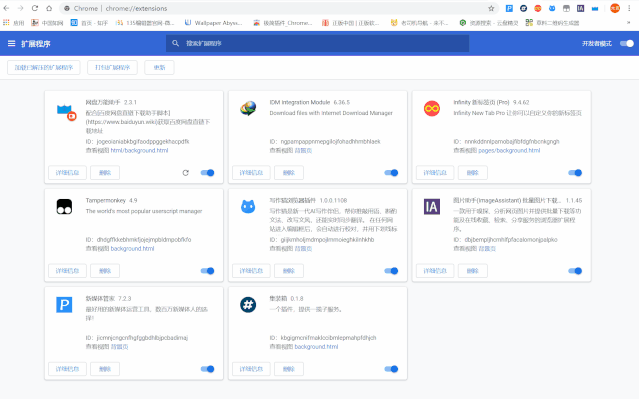This screenshot has width=639, height=399.
Task: Click the IA toolbar extension icon
Action: [x=580, y=8]
